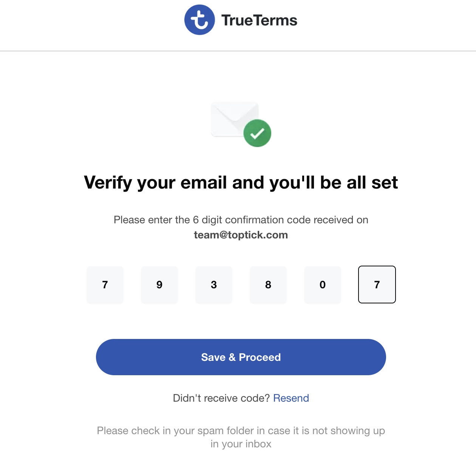Screen dimensions: 476x464
Task: Click the third code box showing 3
Action: point(214,285)
